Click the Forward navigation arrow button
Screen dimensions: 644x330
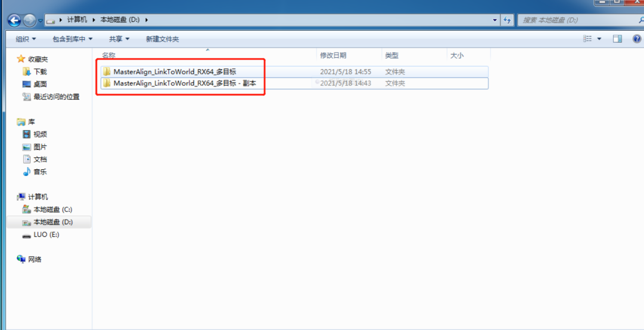[x=29, y=20]
